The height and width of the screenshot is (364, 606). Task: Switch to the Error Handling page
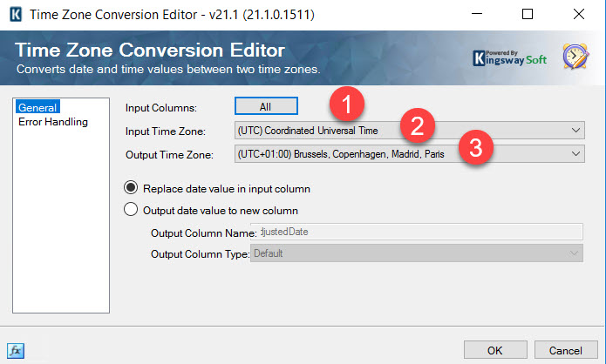[x=53, y=122]
